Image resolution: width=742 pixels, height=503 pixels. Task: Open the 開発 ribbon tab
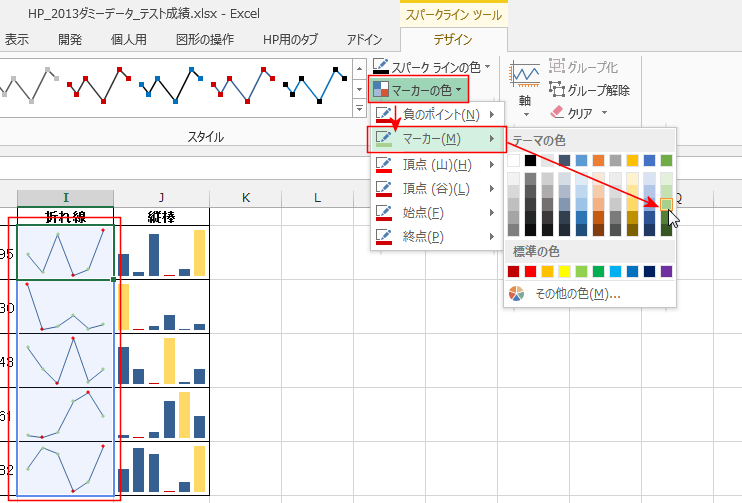tap(70, 40)
